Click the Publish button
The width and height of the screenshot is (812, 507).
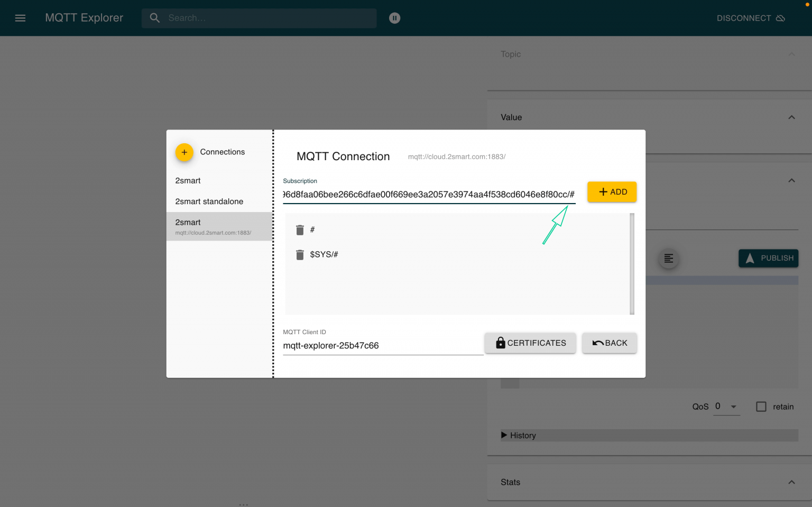(768, 258)
